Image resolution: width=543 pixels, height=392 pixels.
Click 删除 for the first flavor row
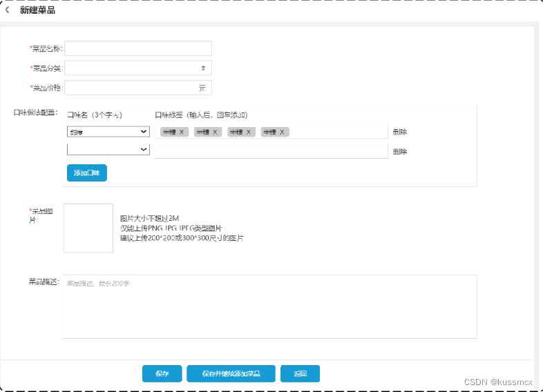(399, 132)
